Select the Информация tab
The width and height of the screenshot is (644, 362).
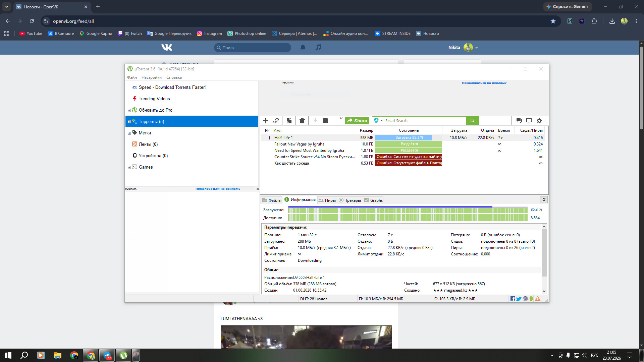[x=300, y=200]
